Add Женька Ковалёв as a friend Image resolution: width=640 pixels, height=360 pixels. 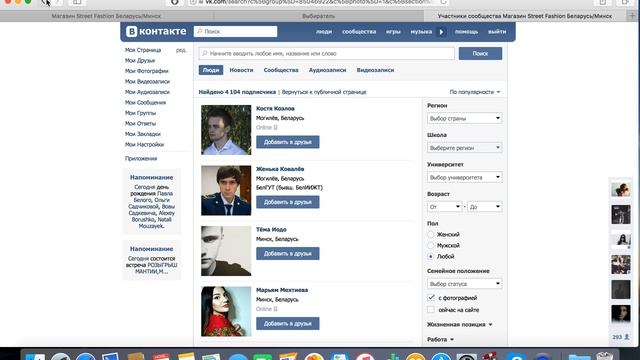[288, 202]
